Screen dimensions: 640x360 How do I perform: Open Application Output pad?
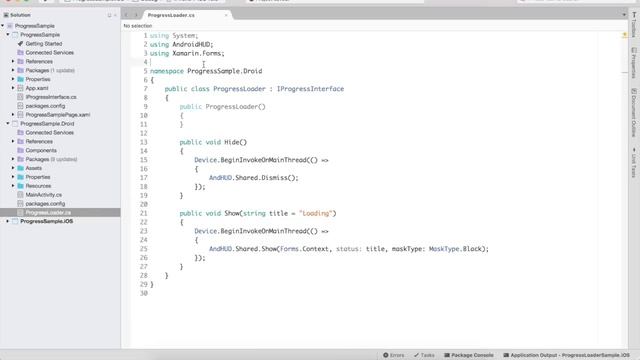click(566, 355)
